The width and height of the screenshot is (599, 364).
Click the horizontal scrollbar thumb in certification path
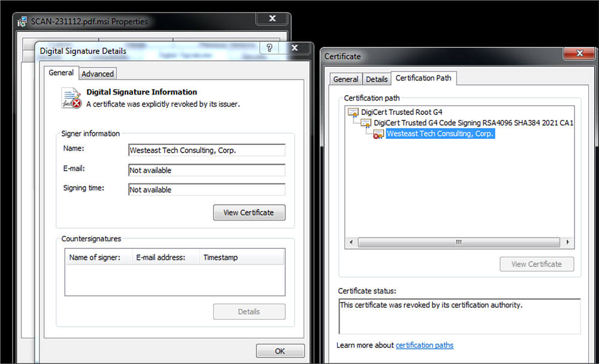click(x=459, y=242)
